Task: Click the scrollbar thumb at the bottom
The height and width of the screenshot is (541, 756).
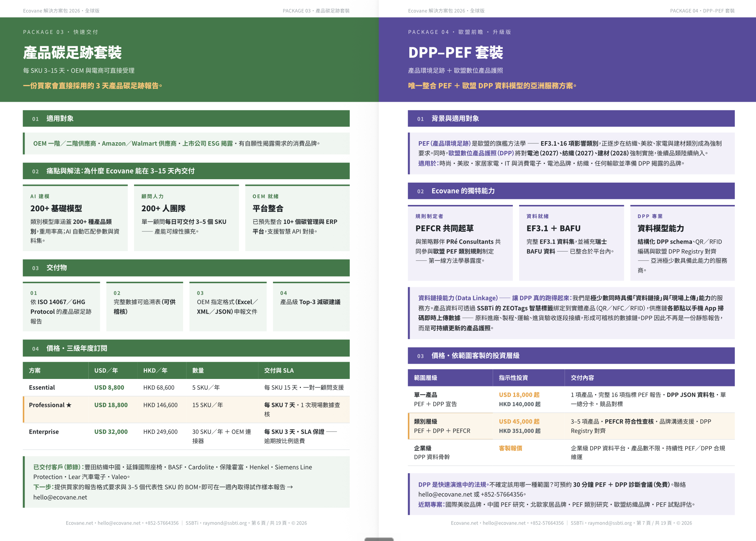Action: click(379, 539)
